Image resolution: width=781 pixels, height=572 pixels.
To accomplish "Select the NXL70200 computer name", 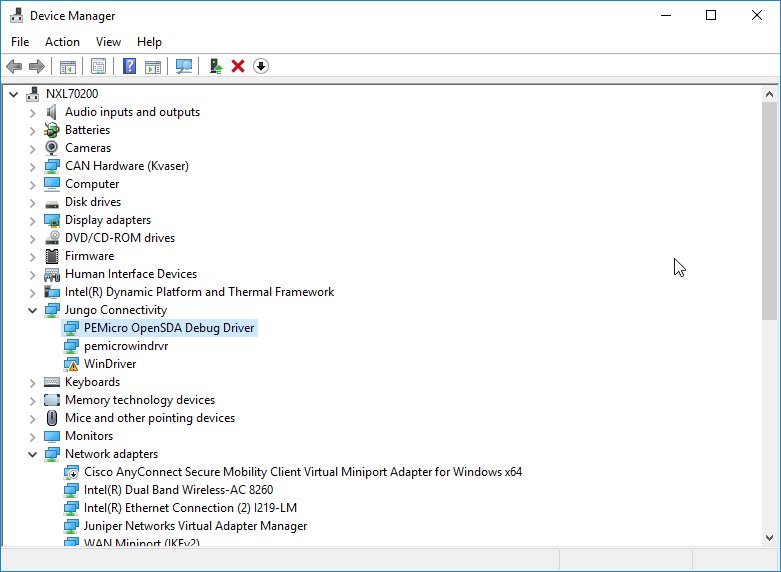I will tap(72, 94).
